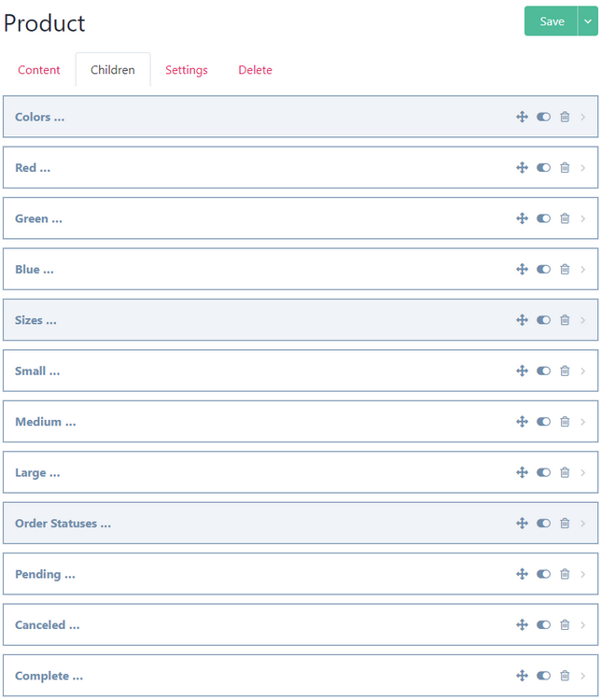Click trash icon on Green row
This screenshot has width=602, height=700.
pos(565,218)
